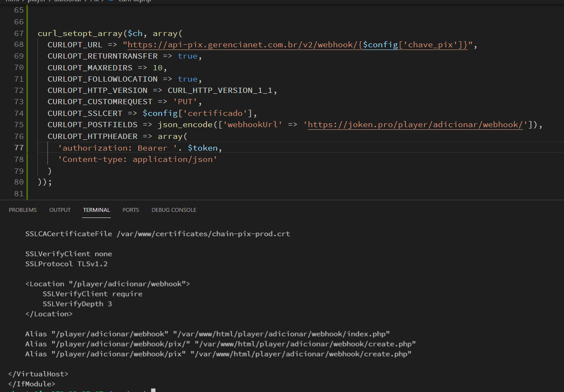Click line number 72 in the gutter
The width and height of the screenshot is (564, 392).
(19, 90)
